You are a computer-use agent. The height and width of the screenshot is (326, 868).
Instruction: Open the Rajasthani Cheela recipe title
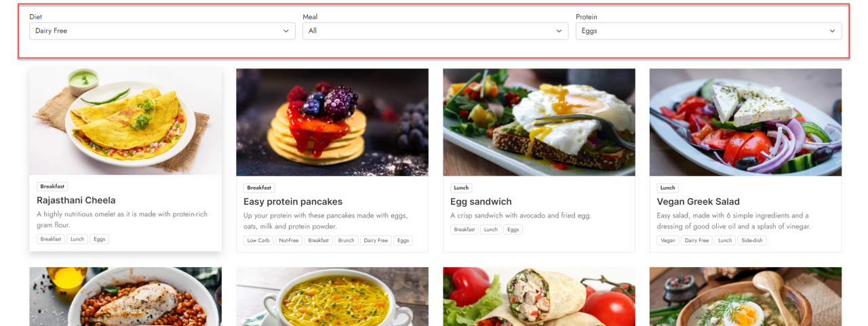76,201
